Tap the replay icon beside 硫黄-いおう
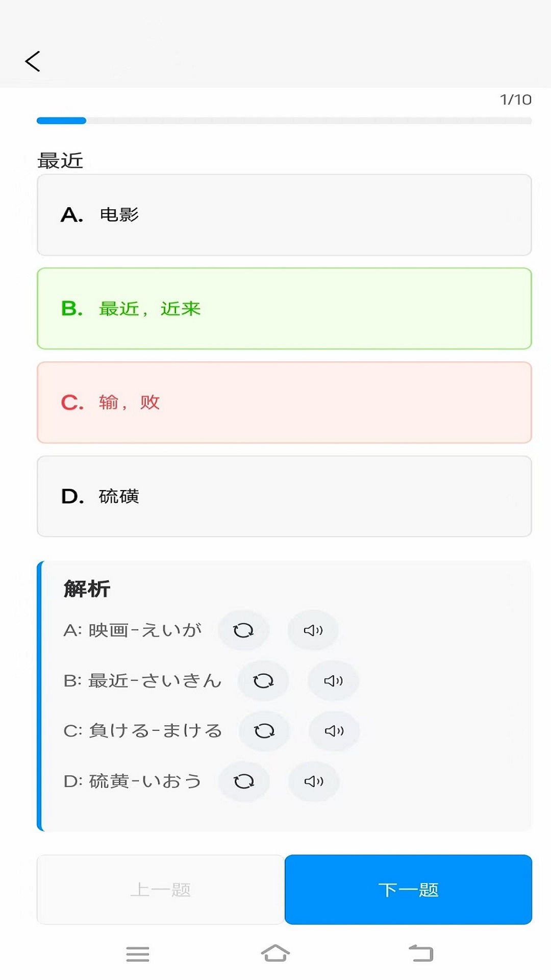The image size is (551, 980). (243, 780)
